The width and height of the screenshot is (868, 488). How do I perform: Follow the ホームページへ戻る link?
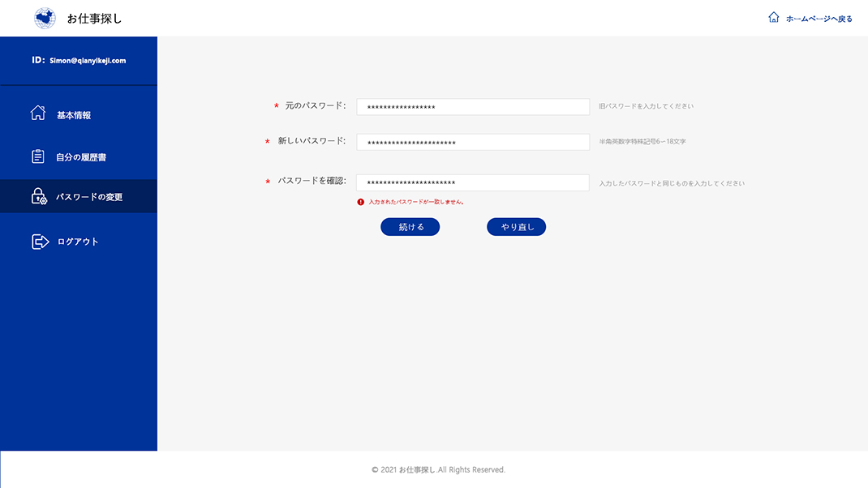point(819,19)
